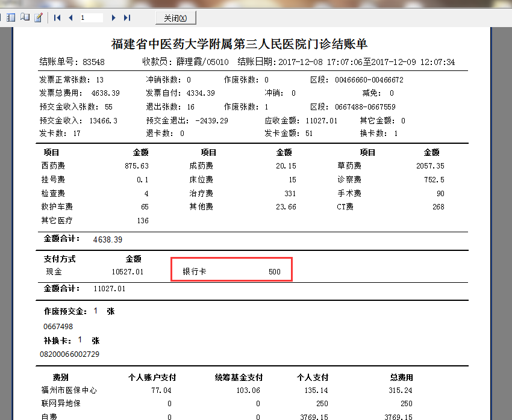512x420 pixels.
Task: Click the report title 福建省中医药大学附属第三人民医院门诊结账单
Action: 239,44
